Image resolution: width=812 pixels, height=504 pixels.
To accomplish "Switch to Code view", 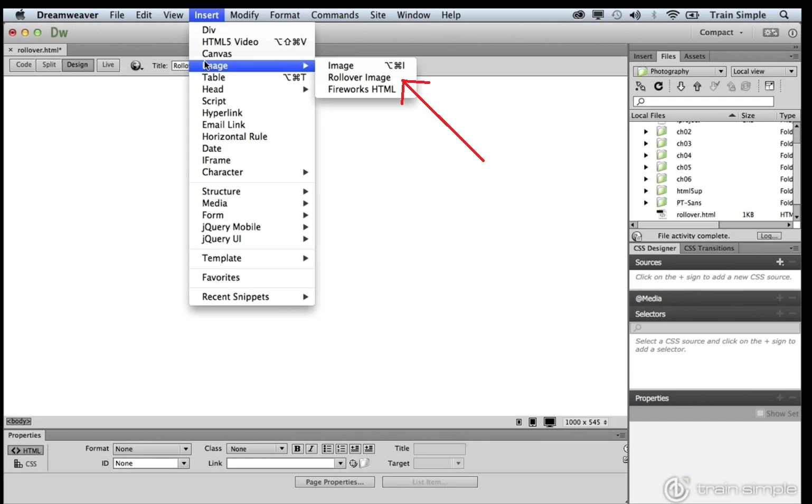I will tap(23, 65).
